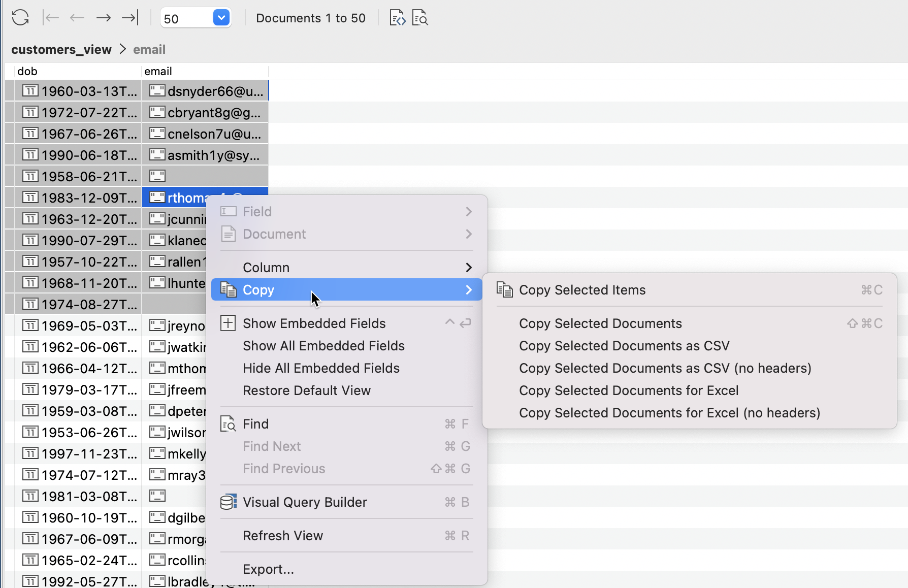Image resolution: width=908 pixels, height=588 pixels.
Task: Choose Copy Selected Documents as CSV
Action: (624, 345)
